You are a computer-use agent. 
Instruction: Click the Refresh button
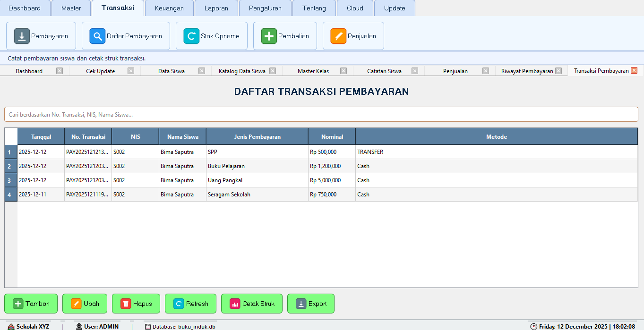[190, 304]
